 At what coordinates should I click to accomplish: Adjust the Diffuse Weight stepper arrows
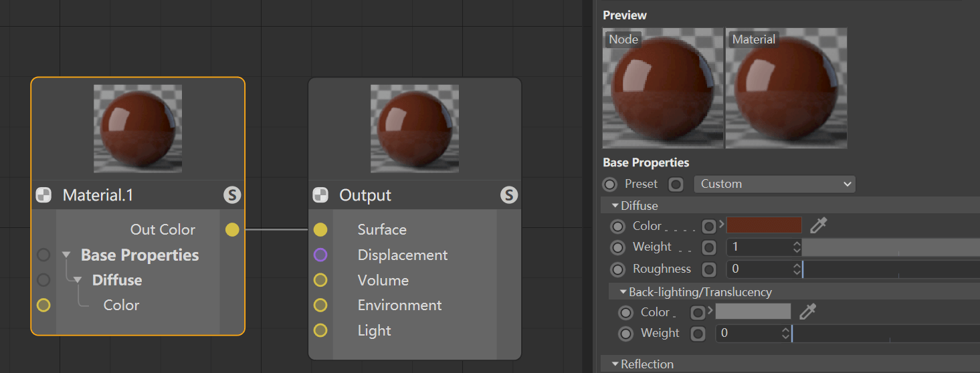click(x=797, y=247)
